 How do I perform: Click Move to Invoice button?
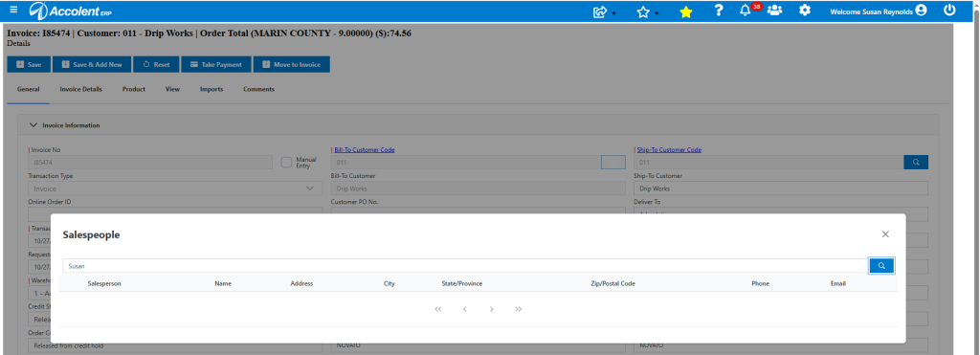(x=291, y=64)
